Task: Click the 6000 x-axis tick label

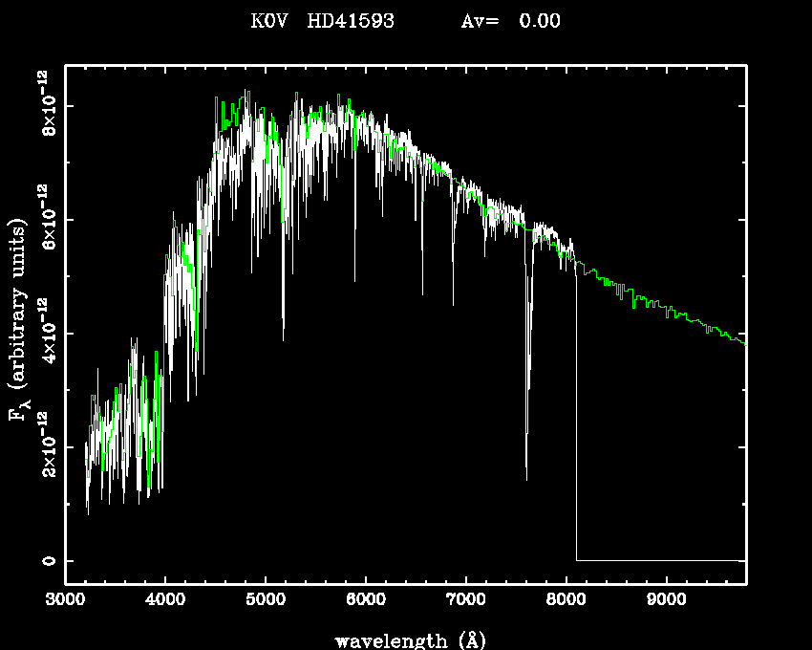Action: pyautogui.click(x=366, y=602)
